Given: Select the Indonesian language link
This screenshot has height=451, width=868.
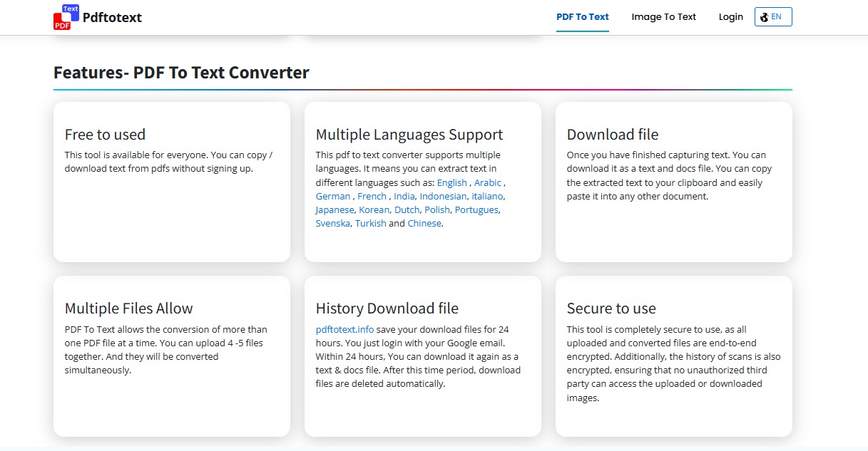Looking at the screenshot, I should coord(443,197).
